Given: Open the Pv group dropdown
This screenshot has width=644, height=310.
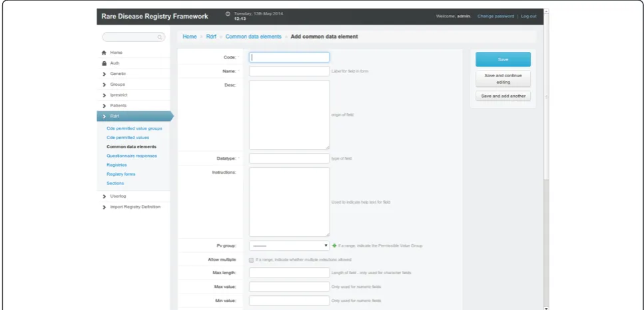Looking at the screenshot, I should pyautogui.click(x=289, y=245).
